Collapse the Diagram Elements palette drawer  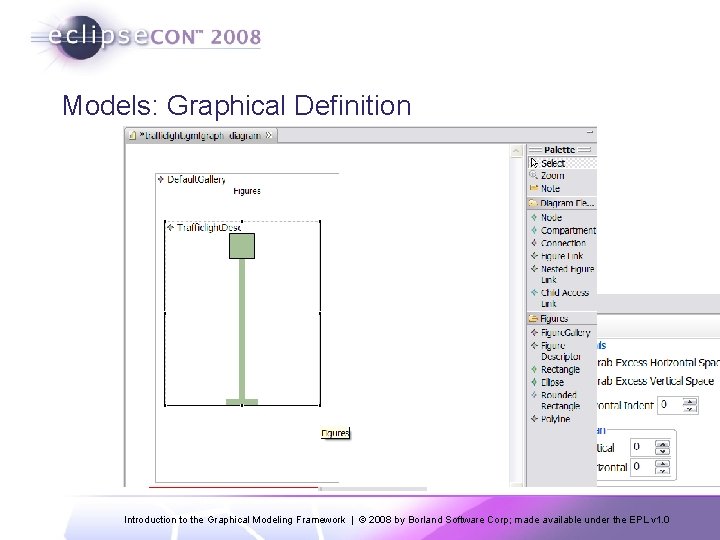click(562, 203)
